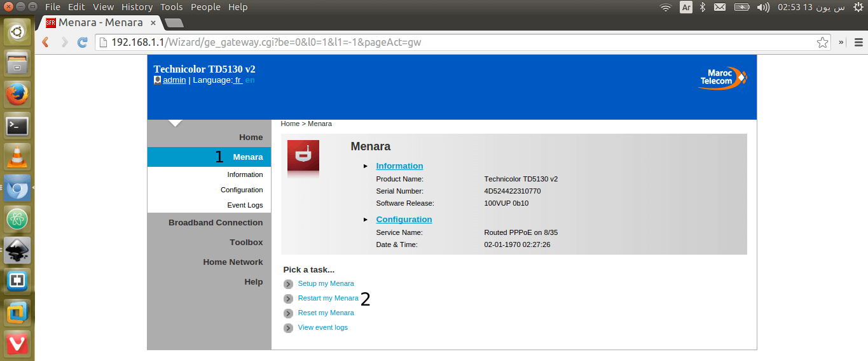
Task: Expand Configuration section triangle
Action: click(366, 220)
